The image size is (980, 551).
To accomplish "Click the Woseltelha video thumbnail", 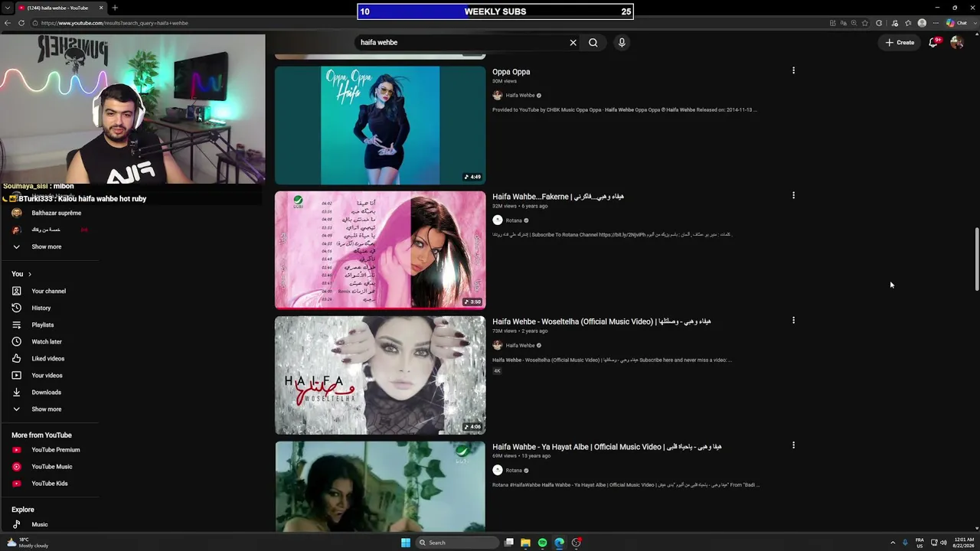I will (x=381, y=375).
